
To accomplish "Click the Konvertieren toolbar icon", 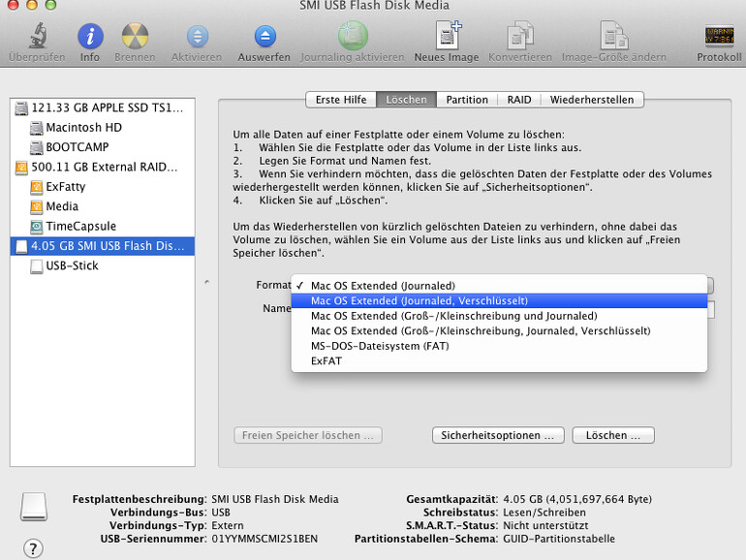I will tap(520, 36).
